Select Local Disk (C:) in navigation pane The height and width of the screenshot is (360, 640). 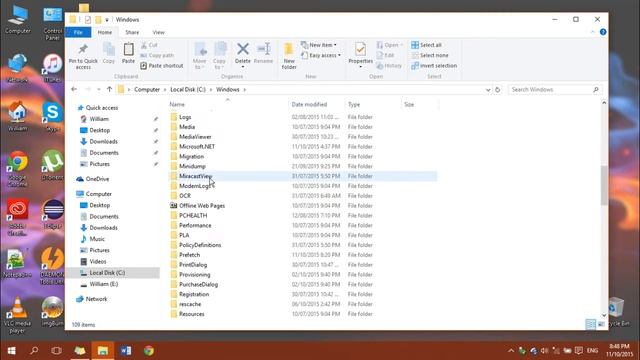point(107,273)
